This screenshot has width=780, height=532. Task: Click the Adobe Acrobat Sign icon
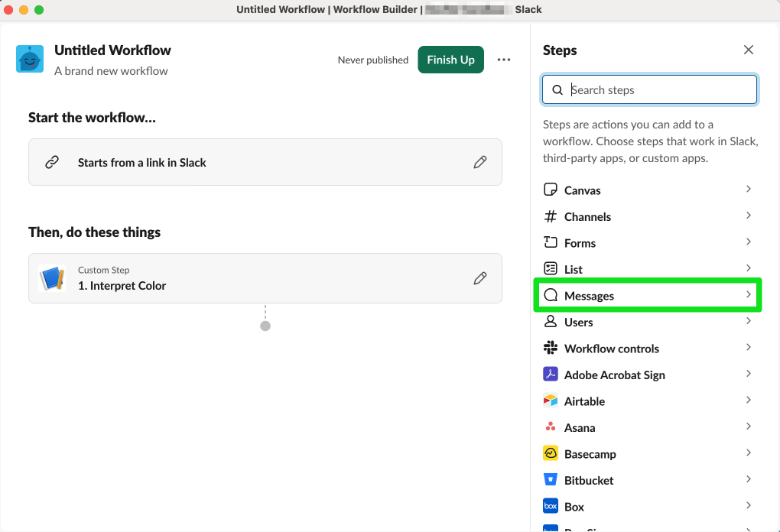pos(551,375)
